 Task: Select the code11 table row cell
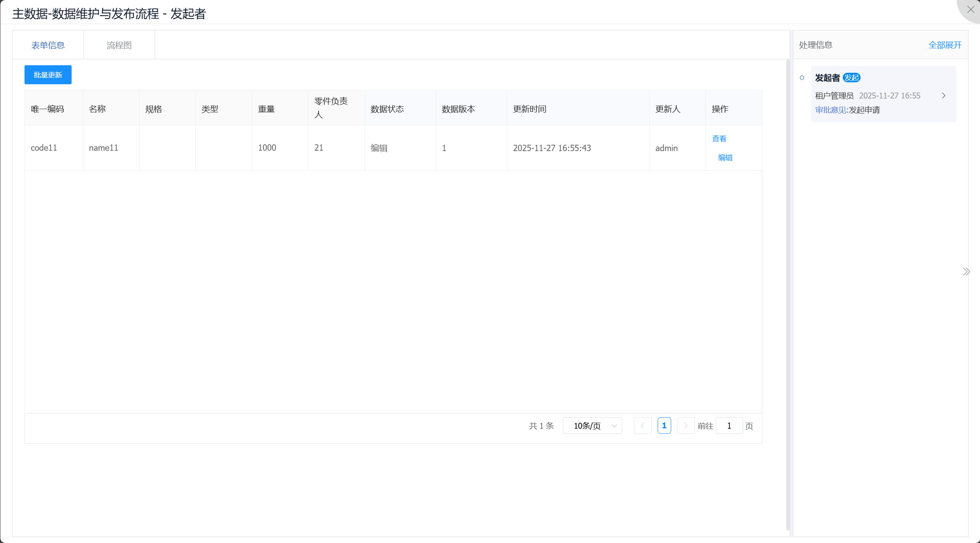[x=44, y=148]
